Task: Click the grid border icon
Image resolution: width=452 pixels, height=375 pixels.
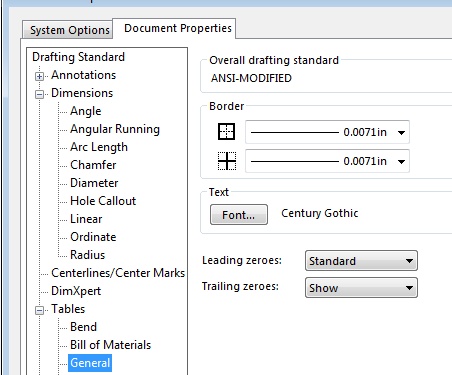Action: (x=227, y=161)
